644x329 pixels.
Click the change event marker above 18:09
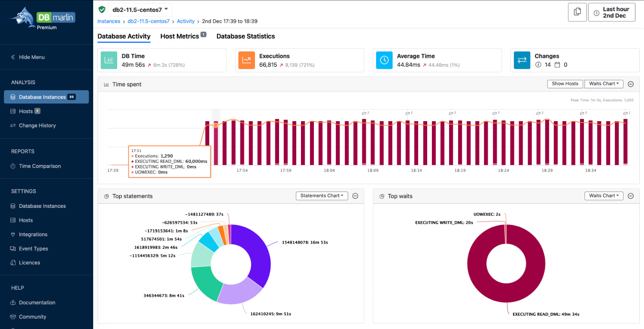365,113
